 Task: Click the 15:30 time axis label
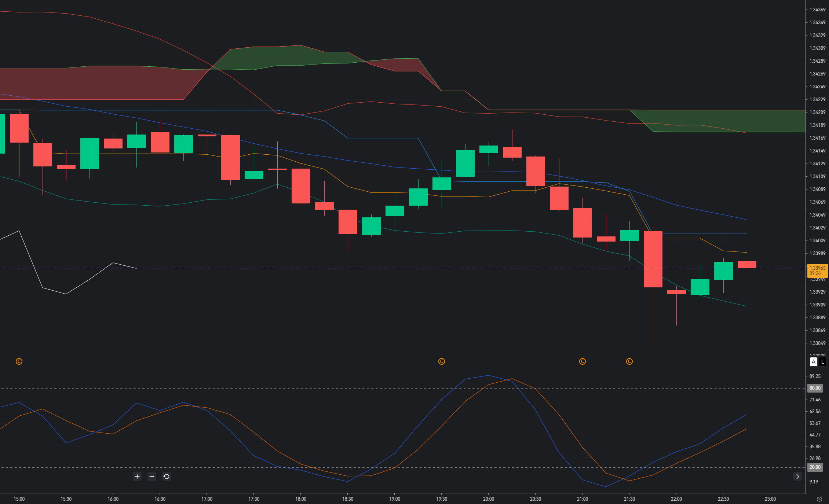coord(66,499)
